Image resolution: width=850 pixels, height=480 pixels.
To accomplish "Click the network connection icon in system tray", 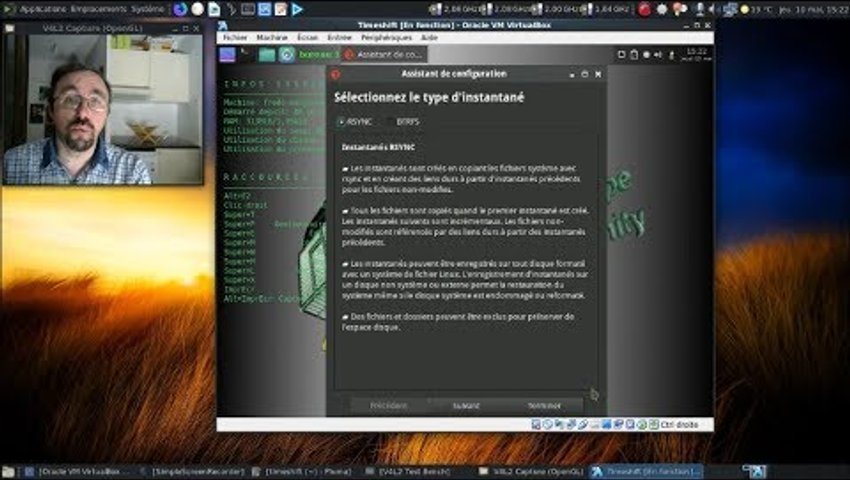I will pyautogui.click(x=730, y=9).
